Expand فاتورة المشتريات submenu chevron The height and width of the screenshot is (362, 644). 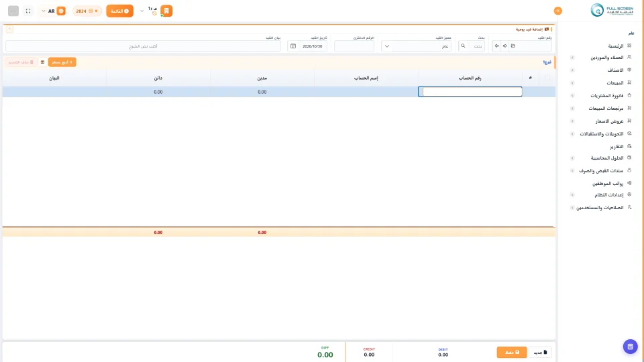pos(572,96)
